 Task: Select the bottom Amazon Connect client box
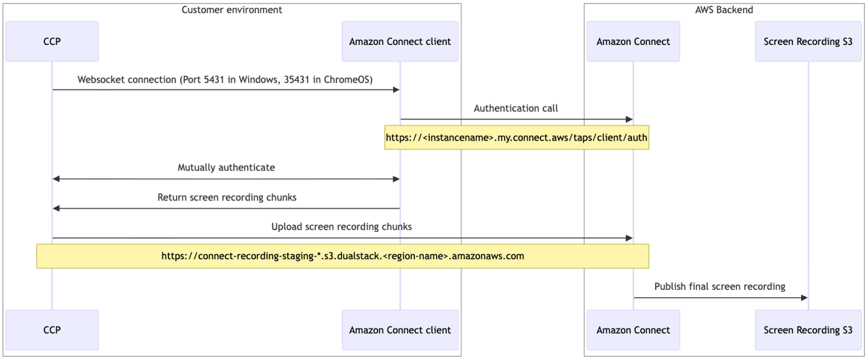point(400,330)
